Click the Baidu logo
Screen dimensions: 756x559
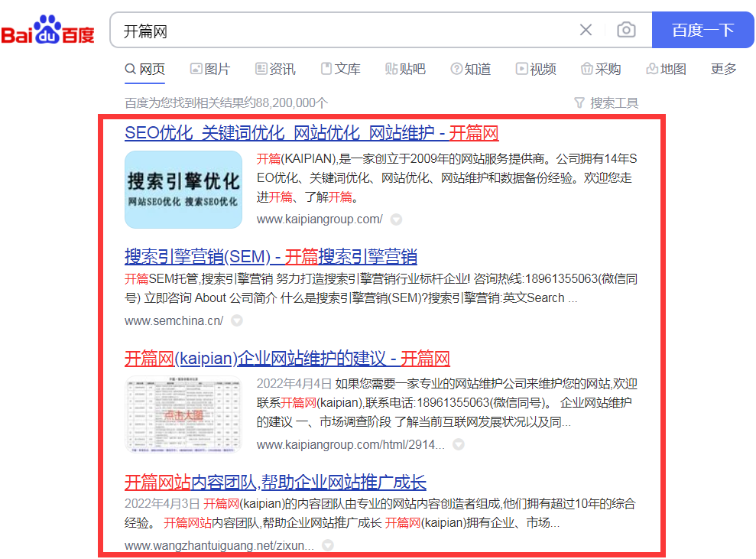tap(47, 30)
